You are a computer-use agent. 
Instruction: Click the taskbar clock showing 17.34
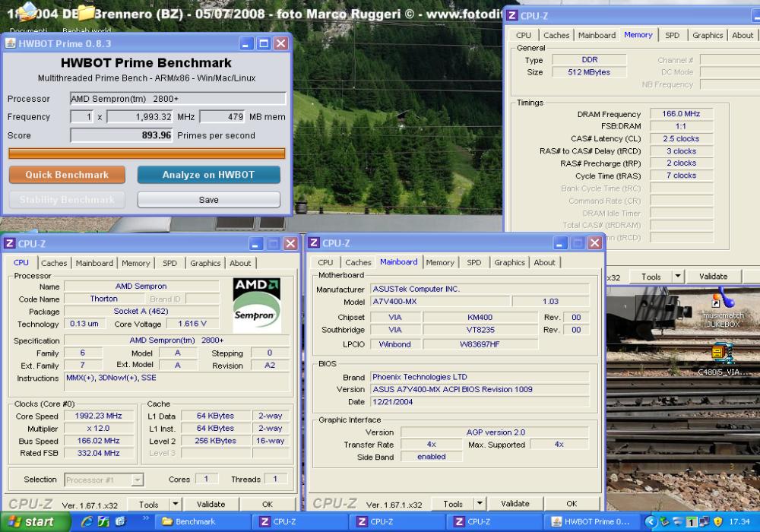click(739, 522)
